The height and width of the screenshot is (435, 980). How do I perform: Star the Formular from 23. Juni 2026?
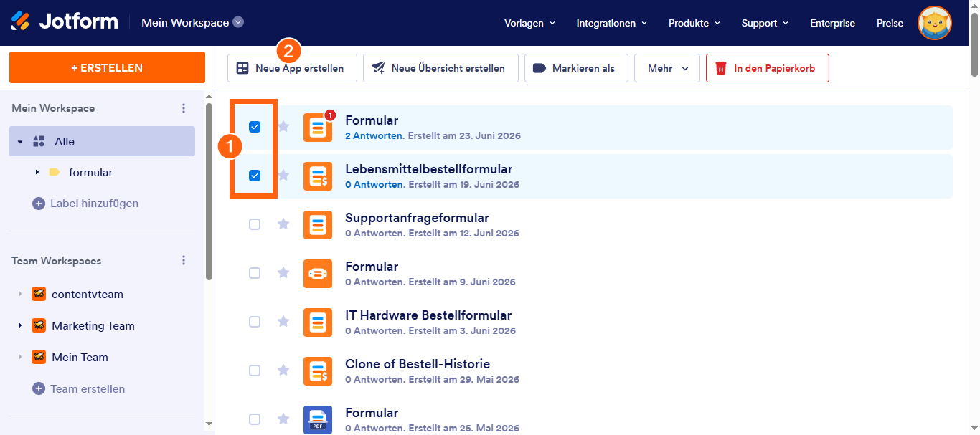pos(283,127)
